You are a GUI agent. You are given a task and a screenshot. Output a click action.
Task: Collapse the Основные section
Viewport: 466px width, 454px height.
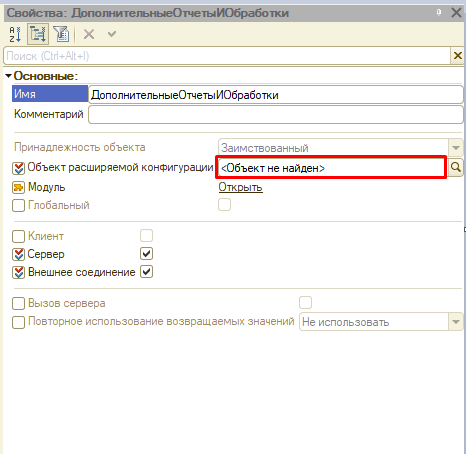tap(9, 76)
